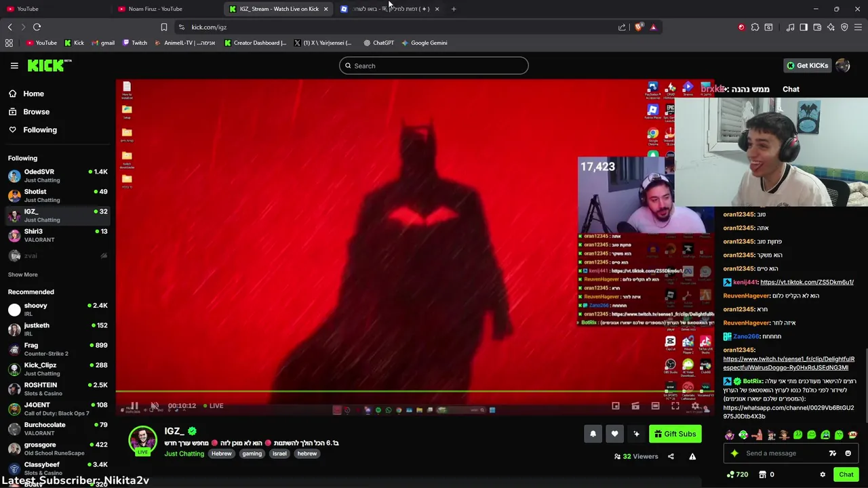
Task: Open Brave VPN shield icon
Action: [x=844, y=27]
